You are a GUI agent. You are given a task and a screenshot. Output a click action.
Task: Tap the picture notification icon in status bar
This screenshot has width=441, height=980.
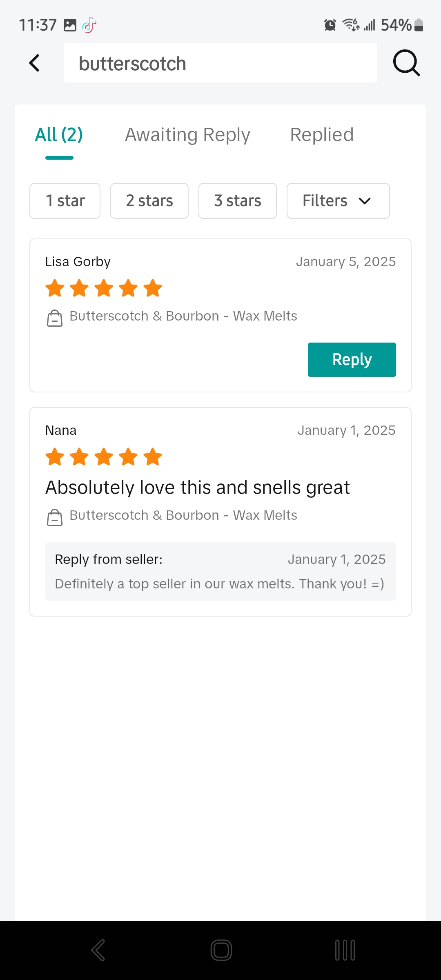coord(70,25)
